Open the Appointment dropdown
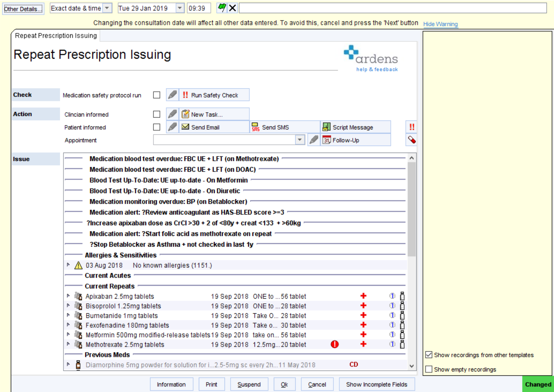Image resolution: width=554 pixels, height=392 pixels. coord(300,139)
